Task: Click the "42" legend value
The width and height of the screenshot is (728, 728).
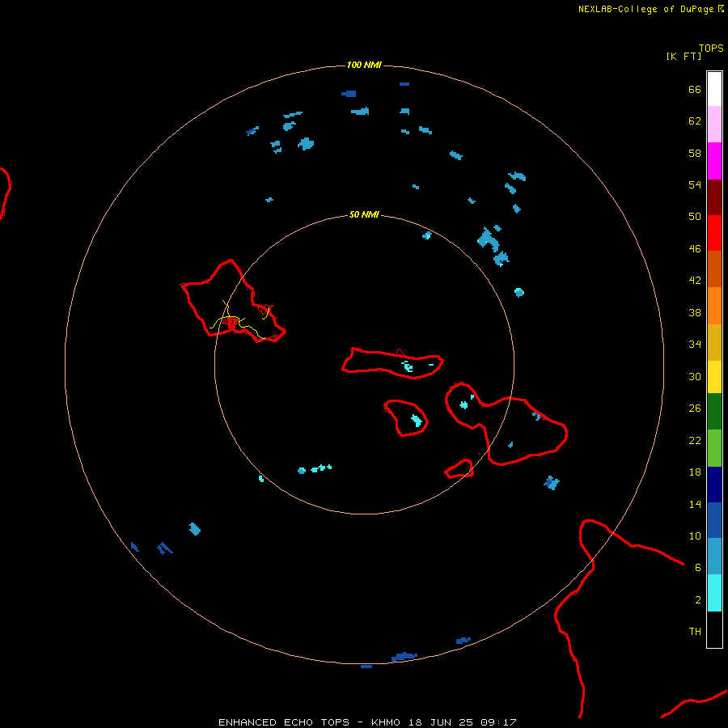Action: pos(695,281)
